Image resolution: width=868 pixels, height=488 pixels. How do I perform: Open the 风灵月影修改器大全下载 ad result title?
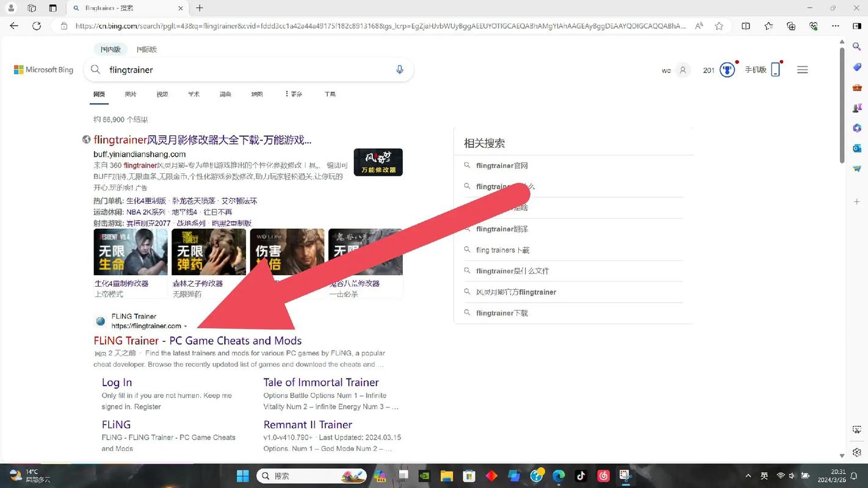[x=203, y=140]
